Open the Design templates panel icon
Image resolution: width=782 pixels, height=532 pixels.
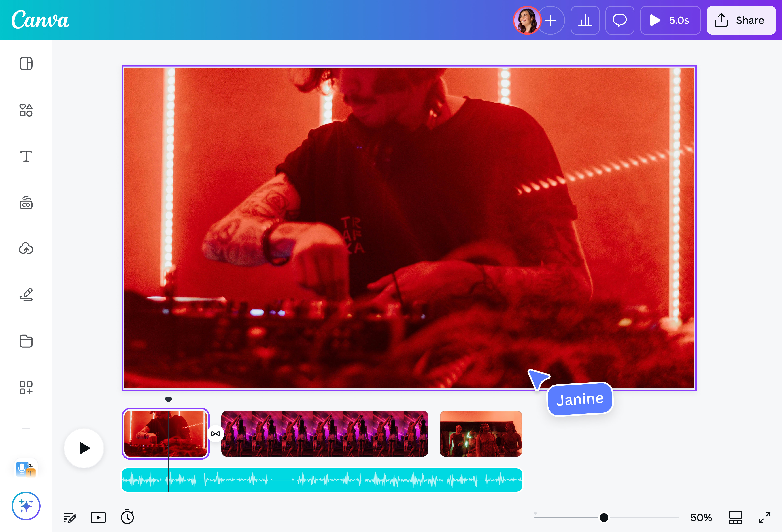pos(26,64)
